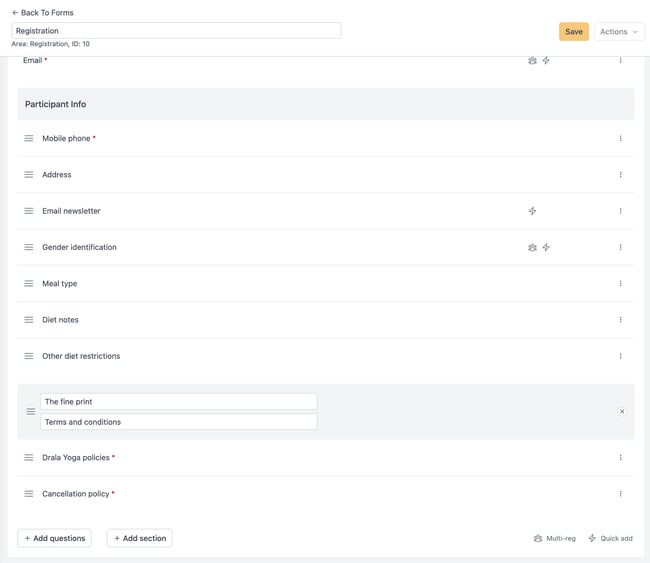Grab the drag handle for Mobile phone
The height and width of the screenshot is (563, 650).
29,138
